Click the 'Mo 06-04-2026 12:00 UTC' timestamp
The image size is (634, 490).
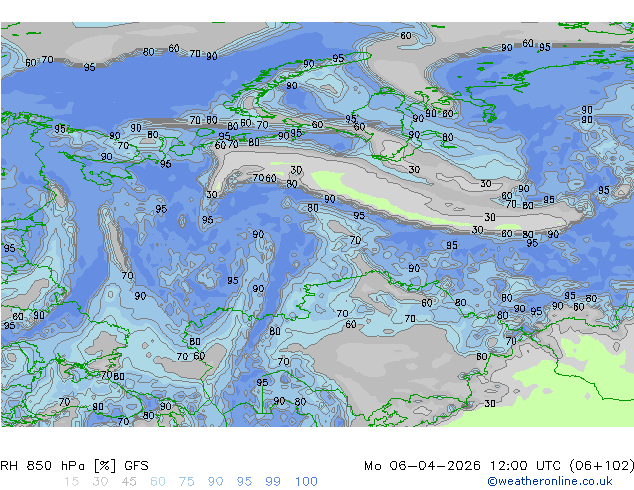[x=464, y=466]
